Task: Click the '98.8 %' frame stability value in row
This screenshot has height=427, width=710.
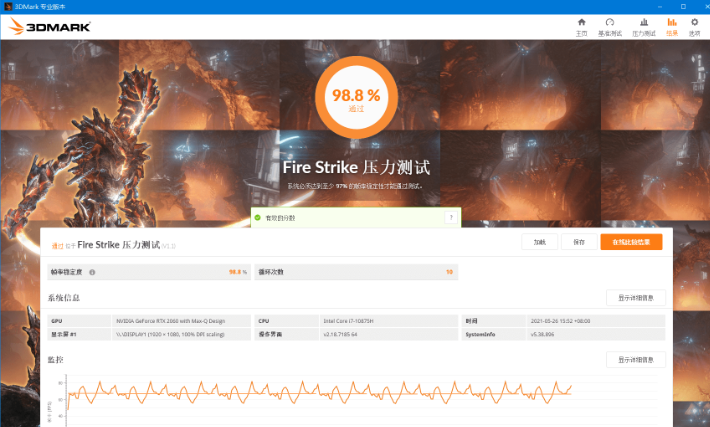Action: pos(238,272)
